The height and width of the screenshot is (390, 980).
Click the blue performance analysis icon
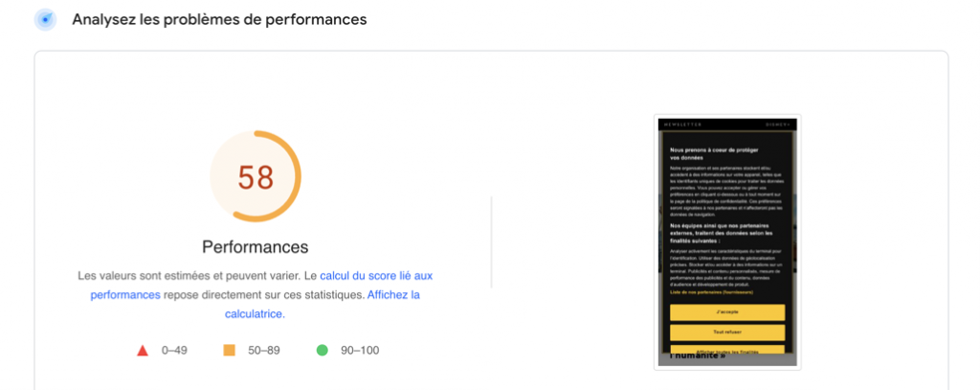[x=44, y=20]
